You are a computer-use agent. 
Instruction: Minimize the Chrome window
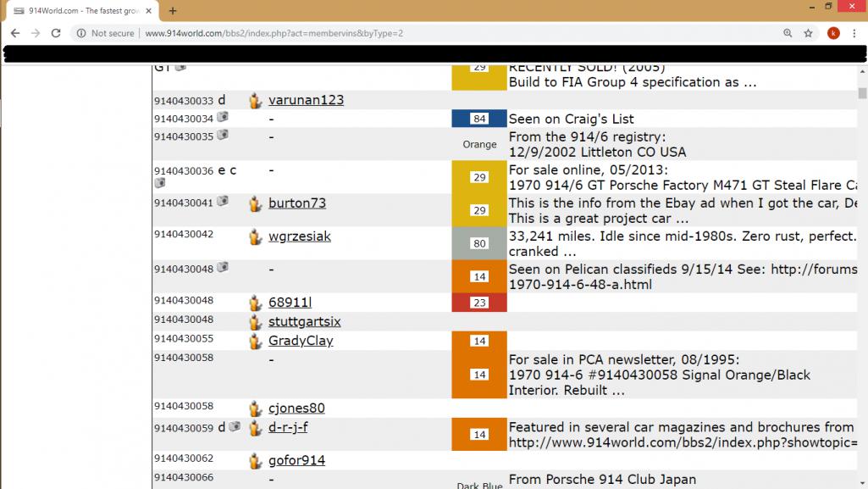811,7
